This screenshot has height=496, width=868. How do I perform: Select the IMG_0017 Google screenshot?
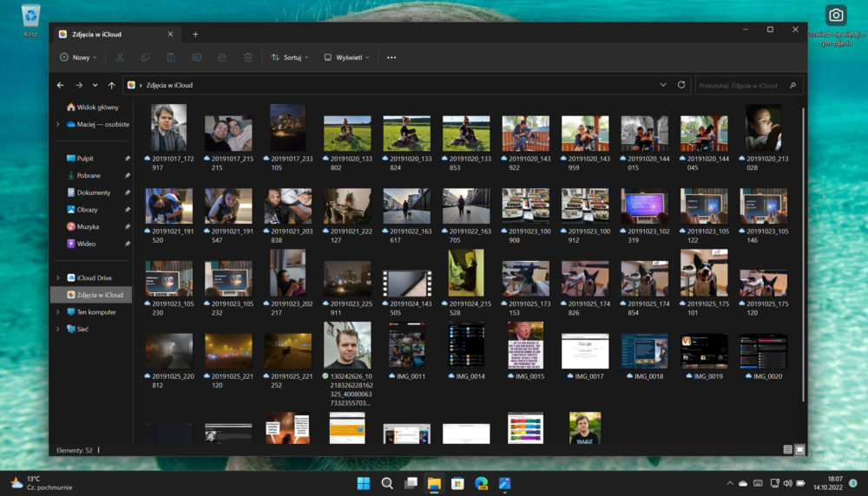tap(585, 356)
